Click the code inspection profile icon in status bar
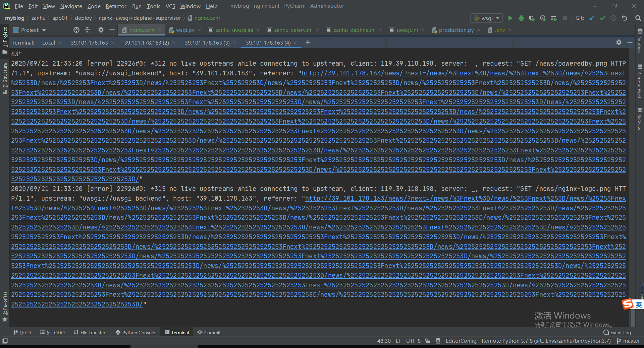644x348 pixels. pos(438,341)
